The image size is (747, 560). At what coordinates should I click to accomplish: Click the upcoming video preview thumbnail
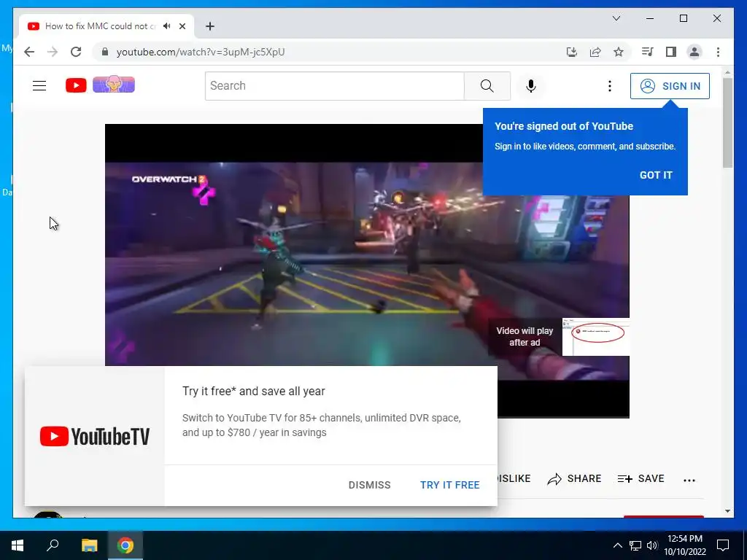595,337
